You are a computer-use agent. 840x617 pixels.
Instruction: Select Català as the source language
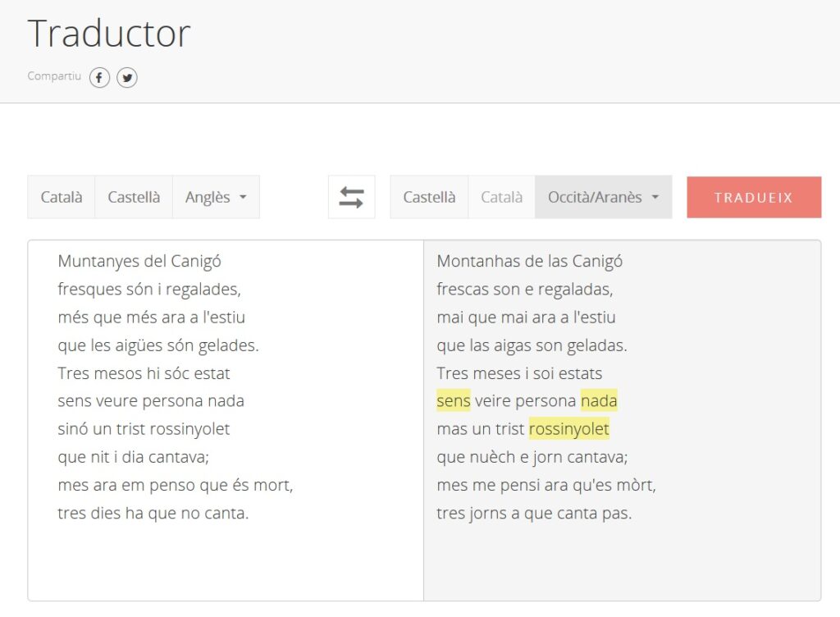(62, 197)
